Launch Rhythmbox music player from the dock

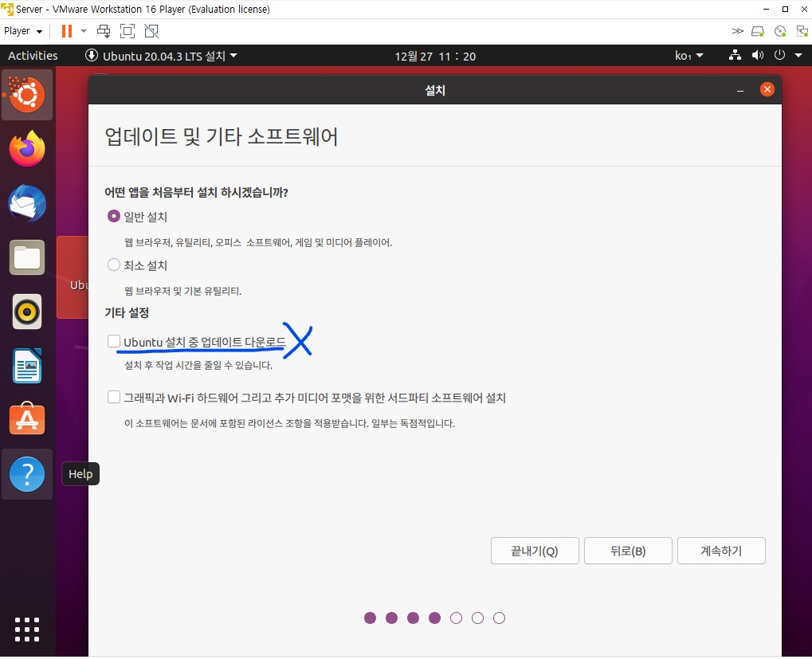point(27,312)
